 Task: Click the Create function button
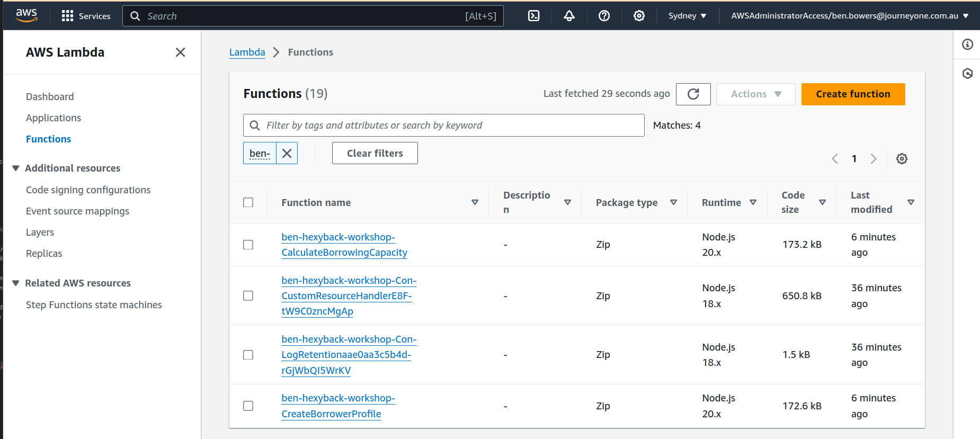point(853,94)
